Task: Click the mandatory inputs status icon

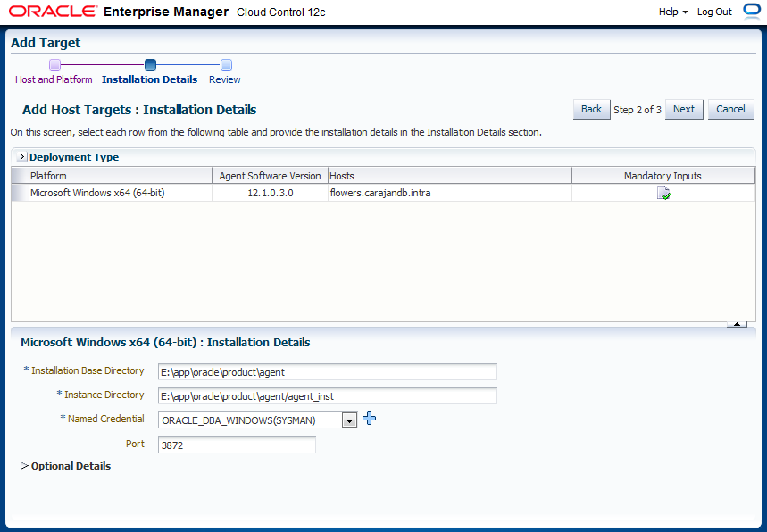Action: point(663,193)
